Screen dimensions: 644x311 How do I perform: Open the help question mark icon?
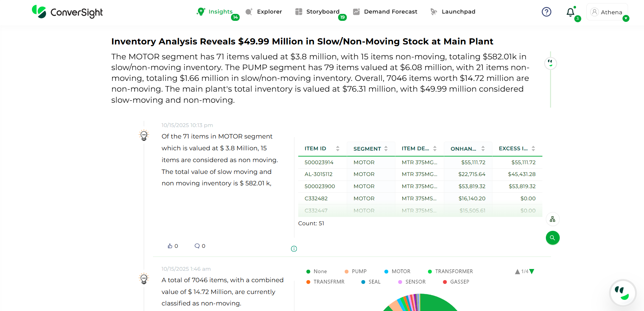coord(546,12)
